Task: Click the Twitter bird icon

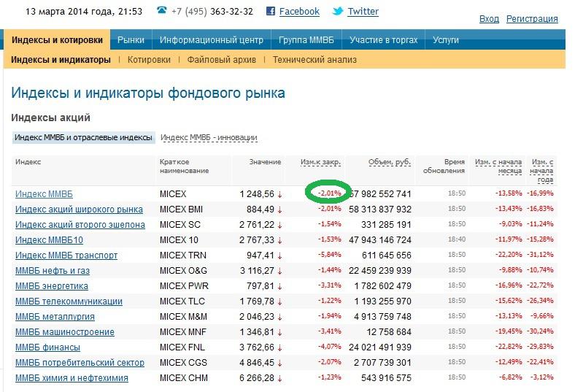Action: click(338, 12)
